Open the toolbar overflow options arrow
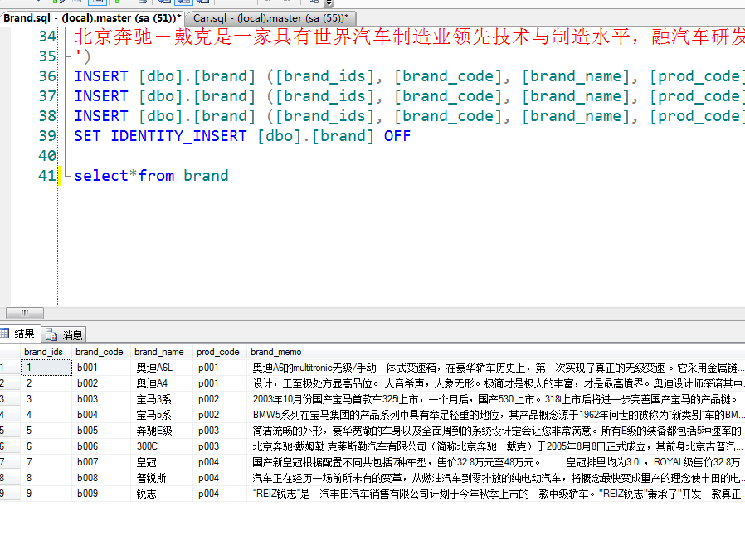Screen dimensions: 745x560 tap(329, 3)
